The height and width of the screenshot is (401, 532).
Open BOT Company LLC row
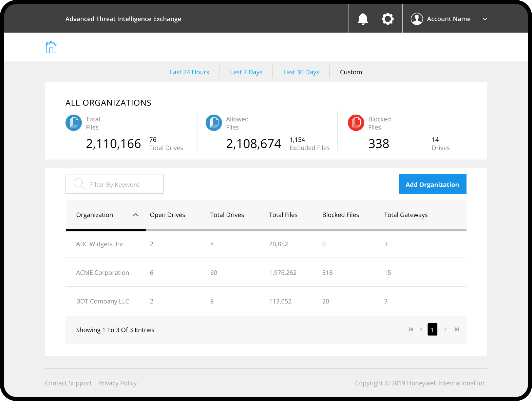click(266, 301)
